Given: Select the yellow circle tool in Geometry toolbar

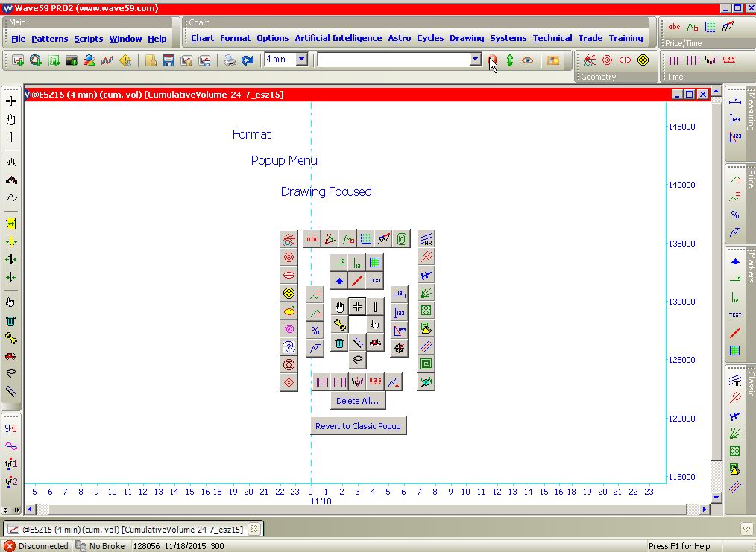Looking at the screenshot, I should pyautogui.click(x=643, y=60).
